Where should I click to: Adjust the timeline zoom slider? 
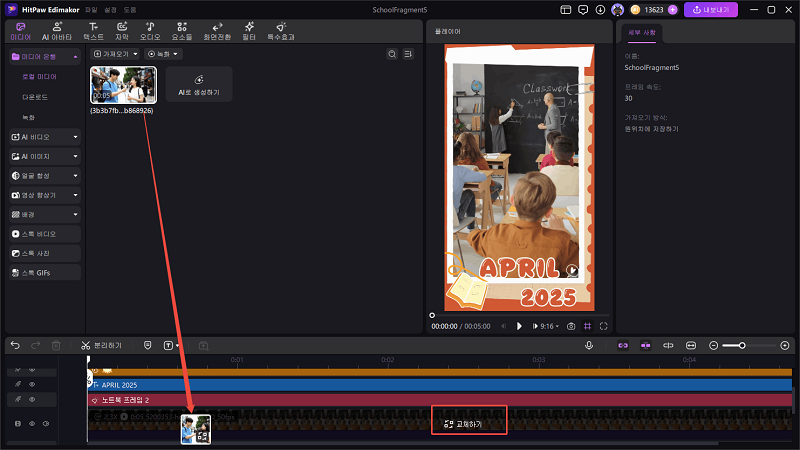(741, 345)
